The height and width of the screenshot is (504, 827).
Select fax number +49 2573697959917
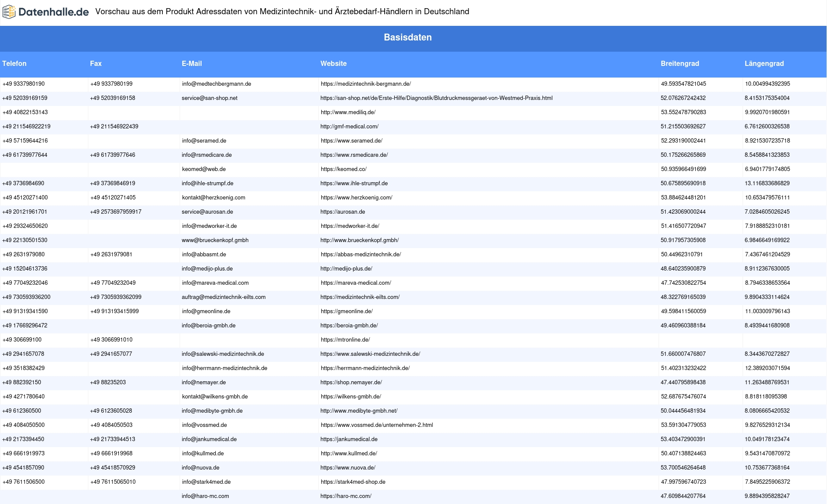click(116, 212)
